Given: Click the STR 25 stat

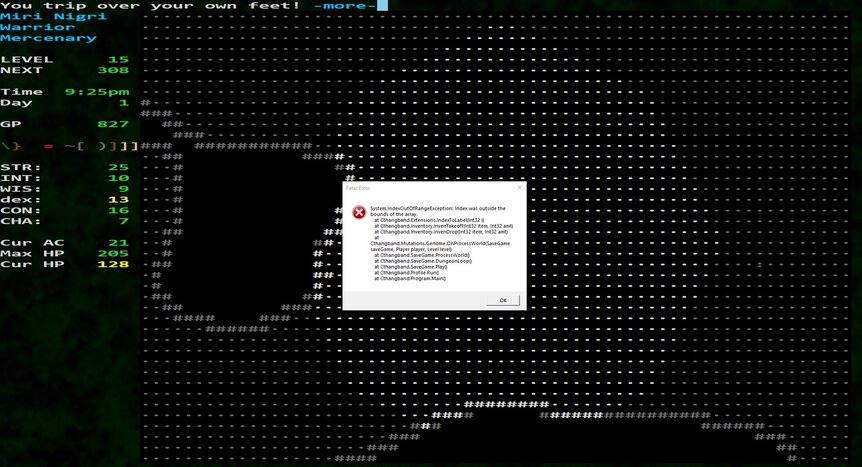Looking at the screenshot, I should (64, 167).
